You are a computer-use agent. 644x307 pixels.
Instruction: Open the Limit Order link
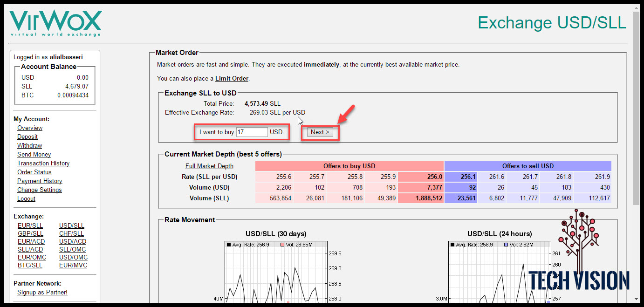coord(232,78)
